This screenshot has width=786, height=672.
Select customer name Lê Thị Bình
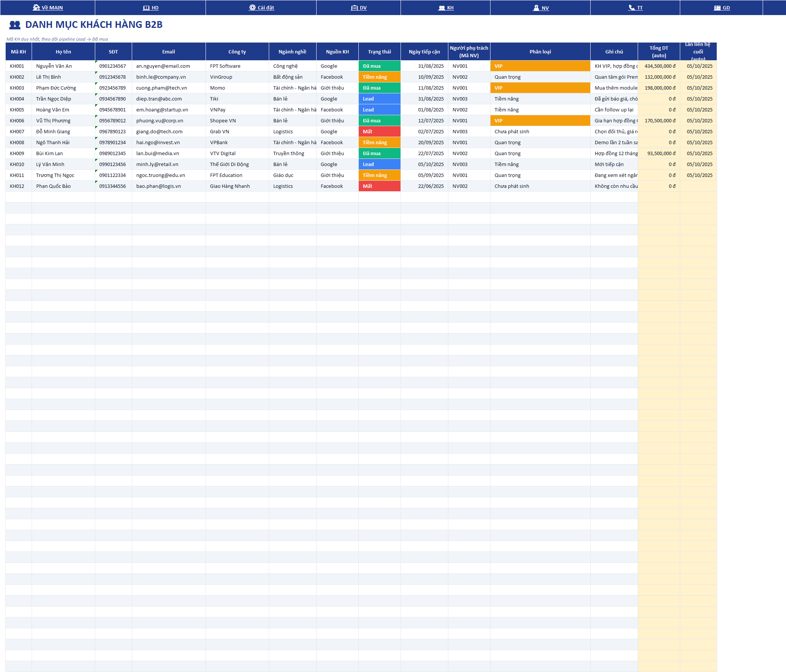(x=63, y=77)
